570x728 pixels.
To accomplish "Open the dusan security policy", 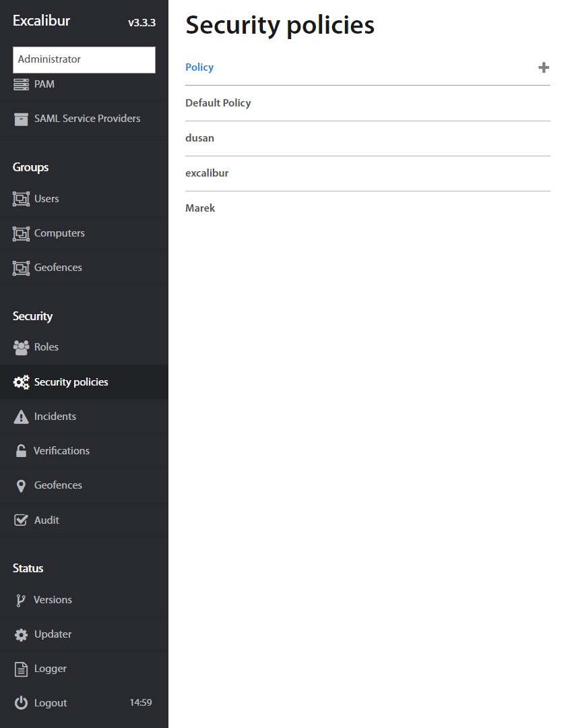I will (x=199, y=138).
